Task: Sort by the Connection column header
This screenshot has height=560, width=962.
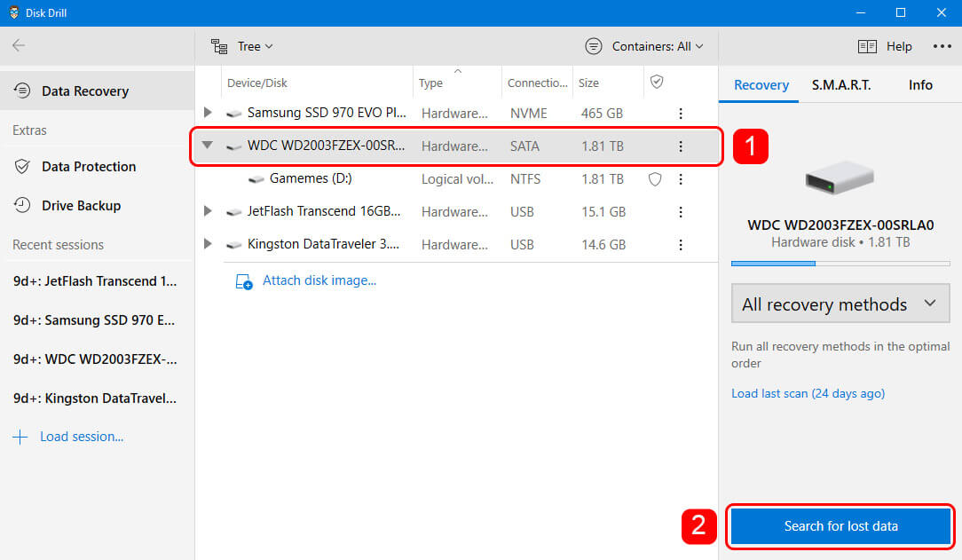Action: coord(538,83)
